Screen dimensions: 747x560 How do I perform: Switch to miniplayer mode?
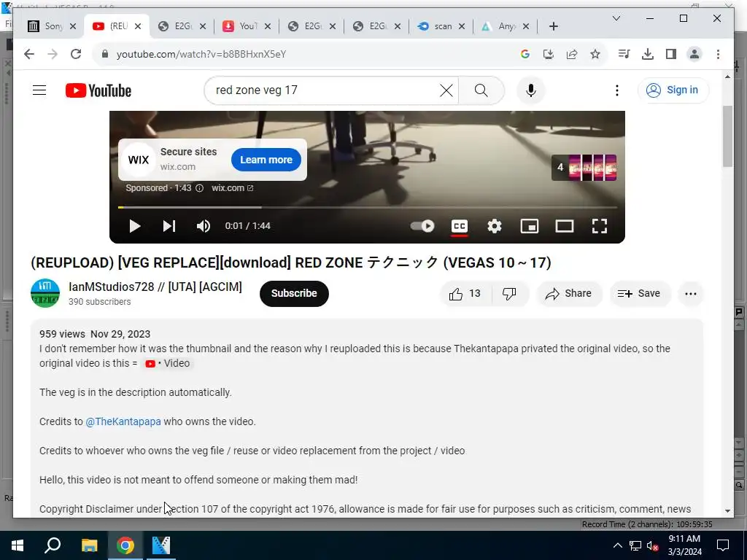point(530,226)
